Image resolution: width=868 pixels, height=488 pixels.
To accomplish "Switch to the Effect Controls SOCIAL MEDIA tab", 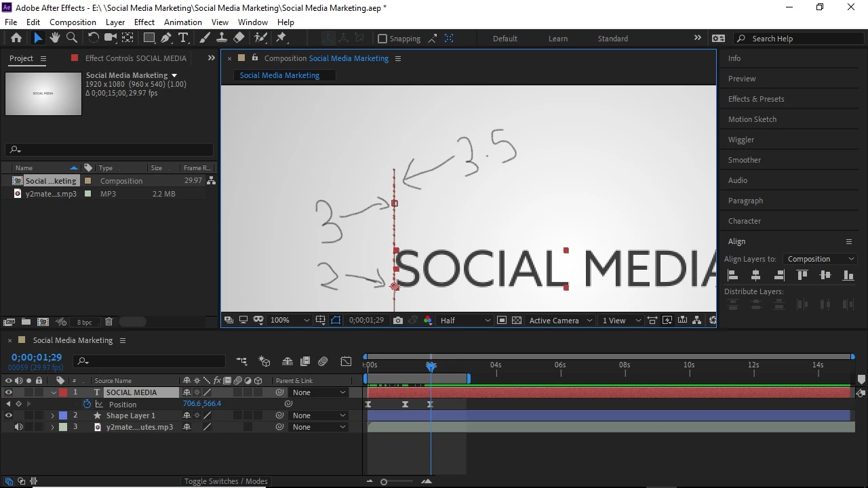I will click(x=136, y=58).
